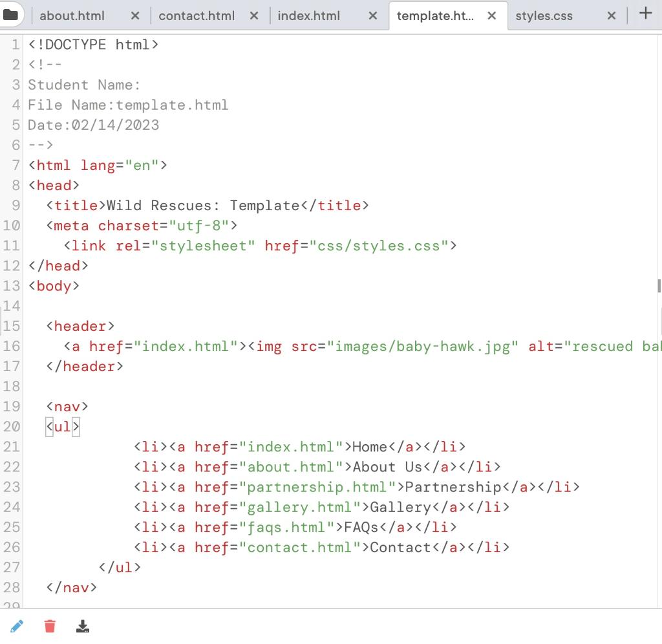Click the opening head tag on line 8
662x644 pixels.
[54, 186]
